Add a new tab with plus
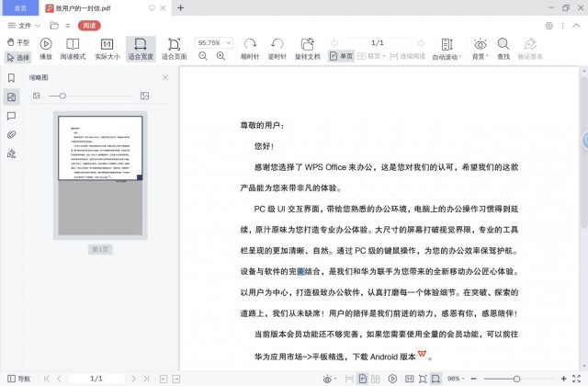The width and height of the screenshot is (588, 386). 180,8
